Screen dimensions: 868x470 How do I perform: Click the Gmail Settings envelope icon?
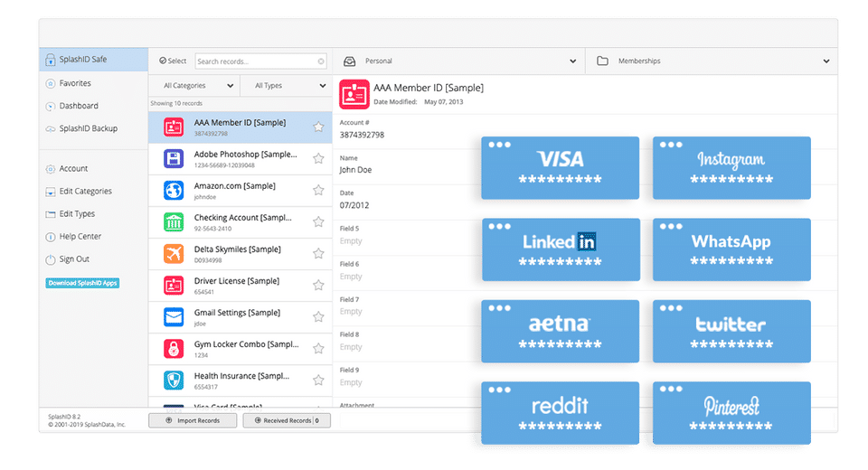click(x=174, y=317)
